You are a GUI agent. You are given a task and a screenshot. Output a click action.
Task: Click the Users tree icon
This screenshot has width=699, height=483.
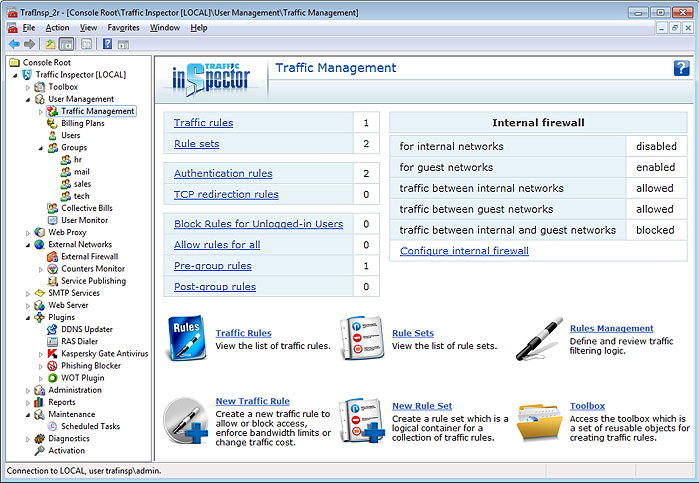[x=53, y=135]
